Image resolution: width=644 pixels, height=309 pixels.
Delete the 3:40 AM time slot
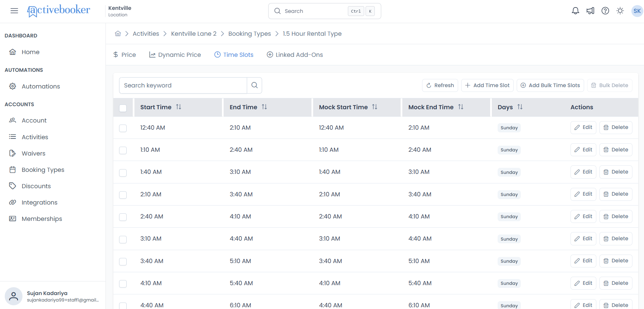tap(615, 261)
